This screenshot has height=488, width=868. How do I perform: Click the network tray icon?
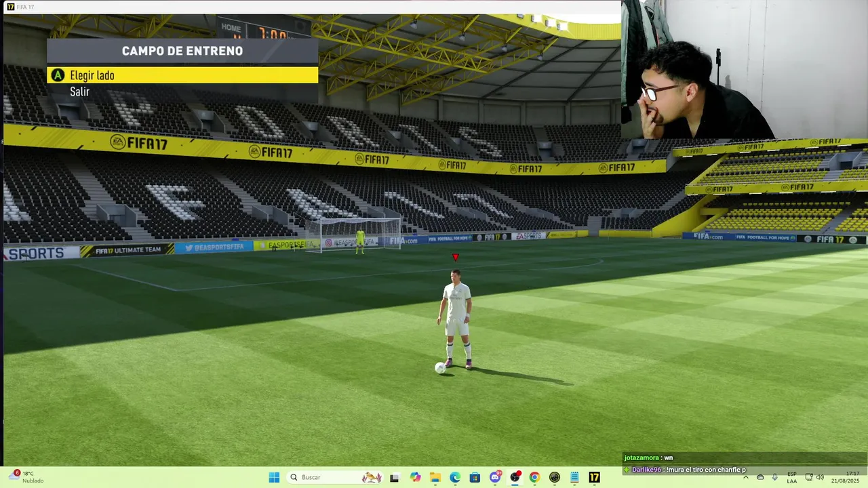click(x=809, y=477)
